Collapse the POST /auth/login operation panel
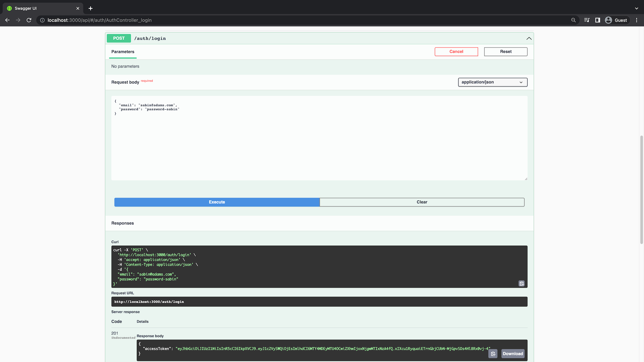Screen dimensions: 644x362 pyautogui.click(x=529, y=38)
